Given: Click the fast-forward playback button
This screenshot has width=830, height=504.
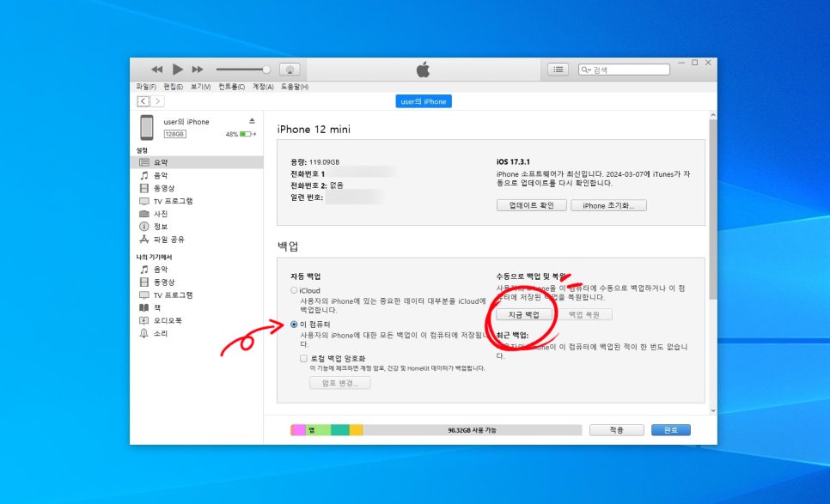Looking at the screenshot, I should tap(198, 70).
